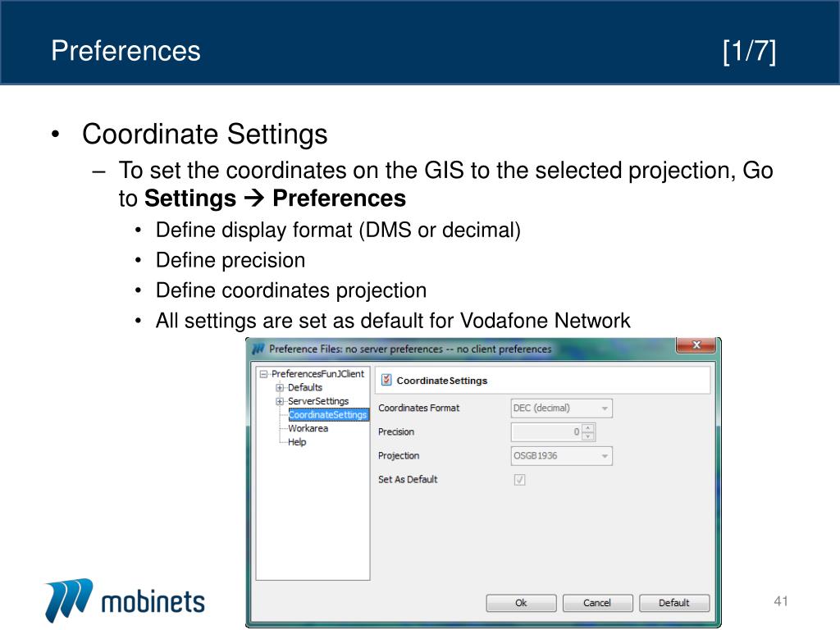Increase the Precision spinner value
The image size is (840, 630).
click(x=588, y=428)
